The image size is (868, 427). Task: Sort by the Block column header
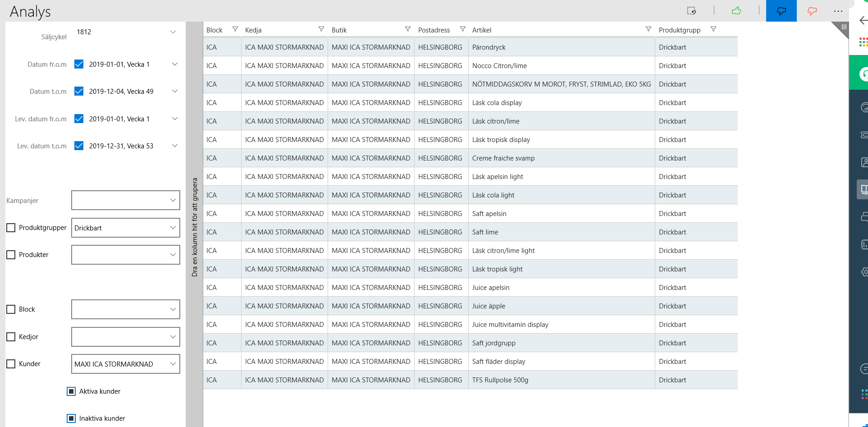[x=215, y=30]
